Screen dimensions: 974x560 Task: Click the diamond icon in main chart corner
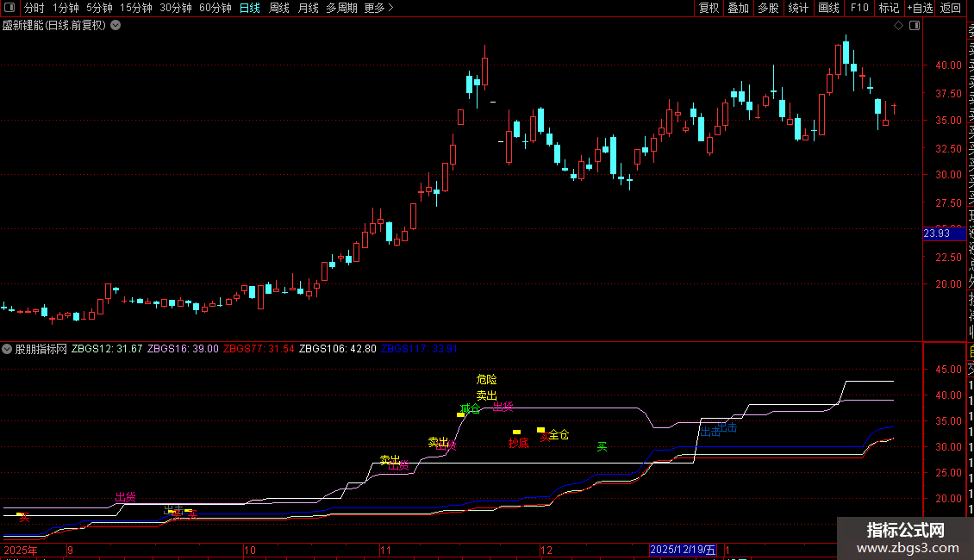pos(898,26)
